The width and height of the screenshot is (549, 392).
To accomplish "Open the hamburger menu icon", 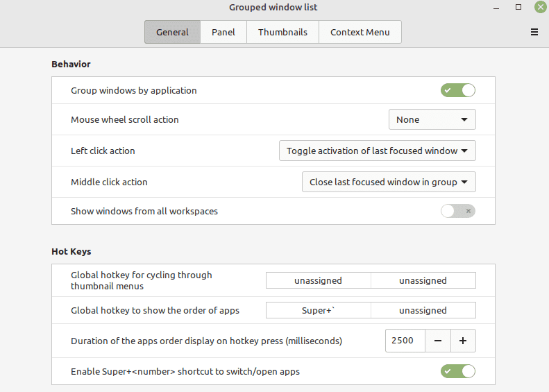I will click(534, 32).
